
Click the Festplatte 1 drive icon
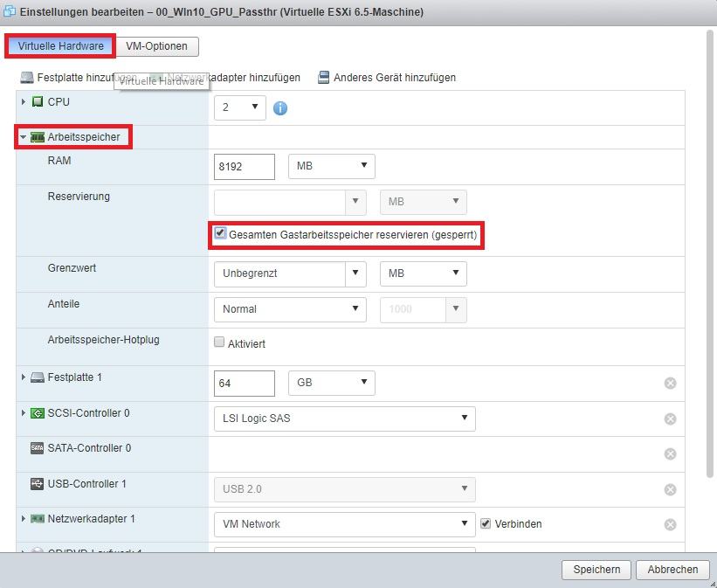(38, 377)
